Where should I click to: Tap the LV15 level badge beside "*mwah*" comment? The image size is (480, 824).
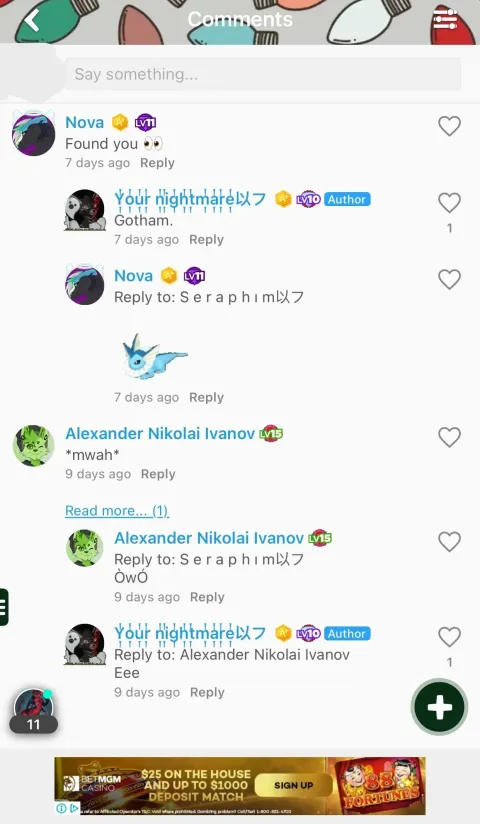tap(271, 434)
